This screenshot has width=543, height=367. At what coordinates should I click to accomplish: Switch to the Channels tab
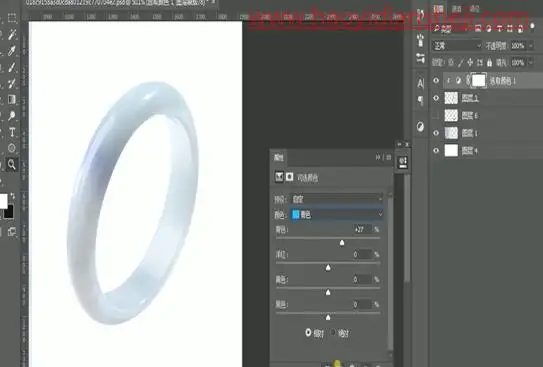click(x=456, y=9)
